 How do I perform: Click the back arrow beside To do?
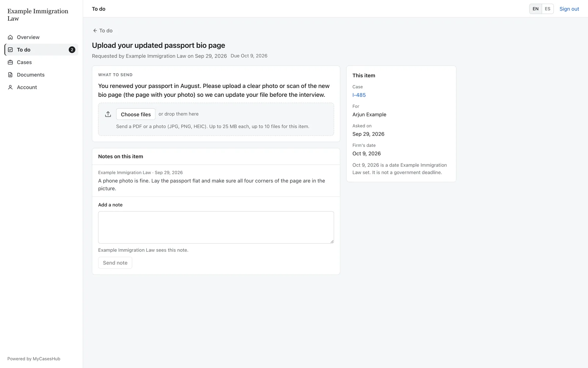pyautogui.click(x=95, y=31)
